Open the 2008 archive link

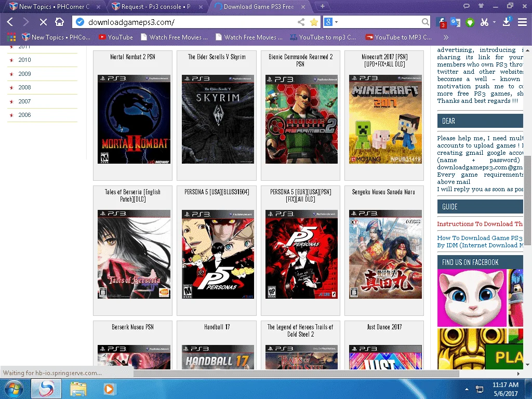(x=24, y=87)
